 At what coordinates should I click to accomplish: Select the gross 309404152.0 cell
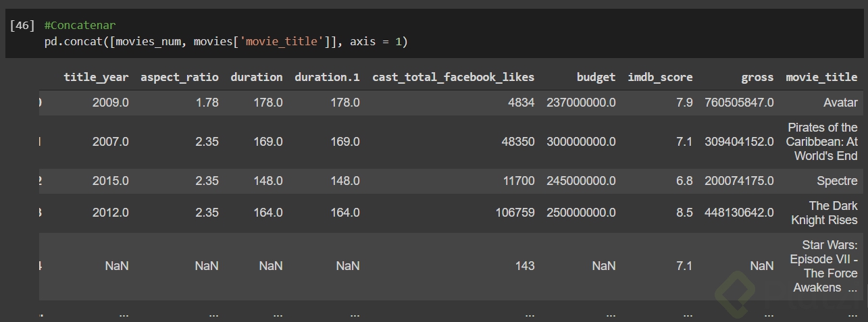pyautogui.click(x=739, y=142)
